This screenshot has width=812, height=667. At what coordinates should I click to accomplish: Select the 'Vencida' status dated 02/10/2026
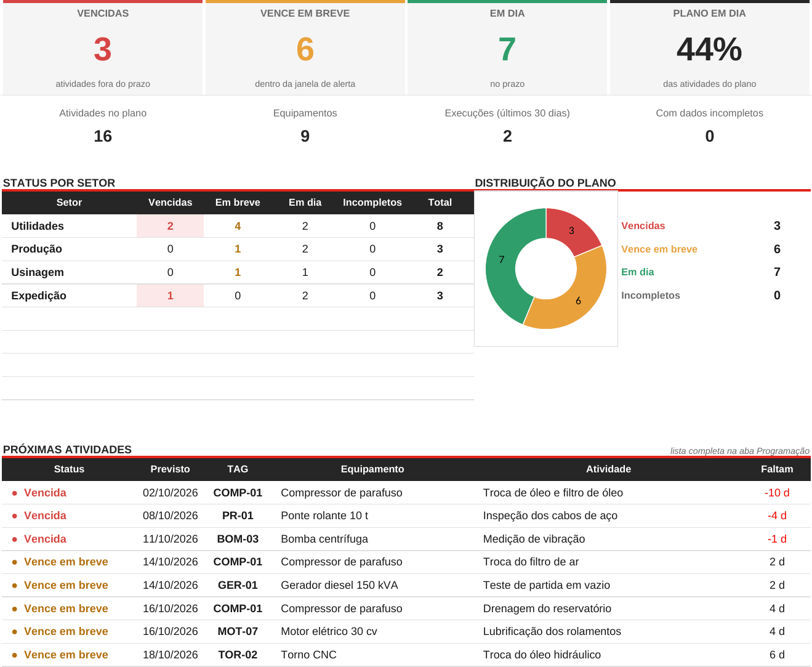click(45, 493)
